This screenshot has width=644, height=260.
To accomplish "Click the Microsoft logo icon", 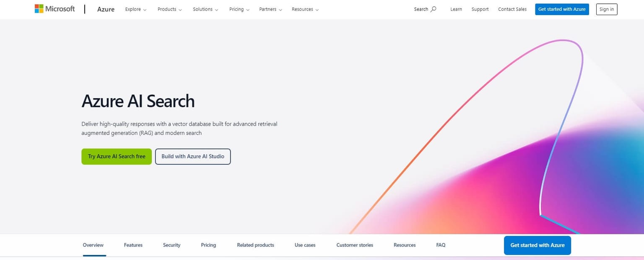I will 39,9.
